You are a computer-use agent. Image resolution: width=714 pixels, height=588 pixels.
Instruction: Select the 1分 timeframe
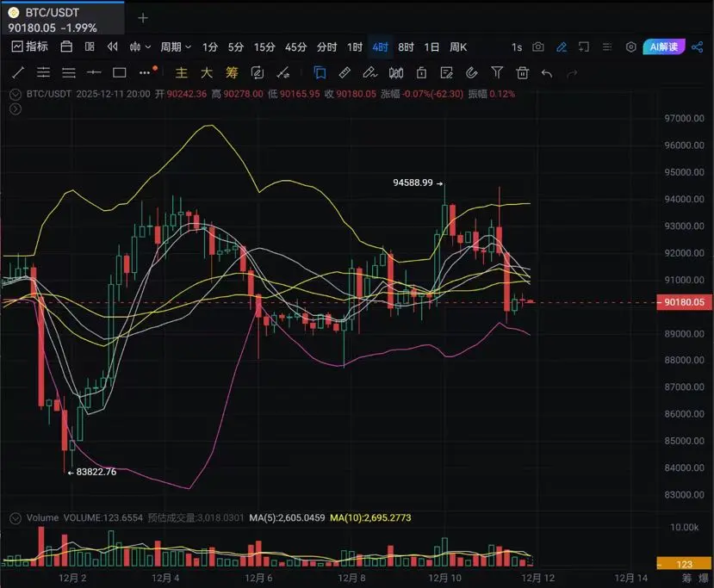tap(210, 46)
